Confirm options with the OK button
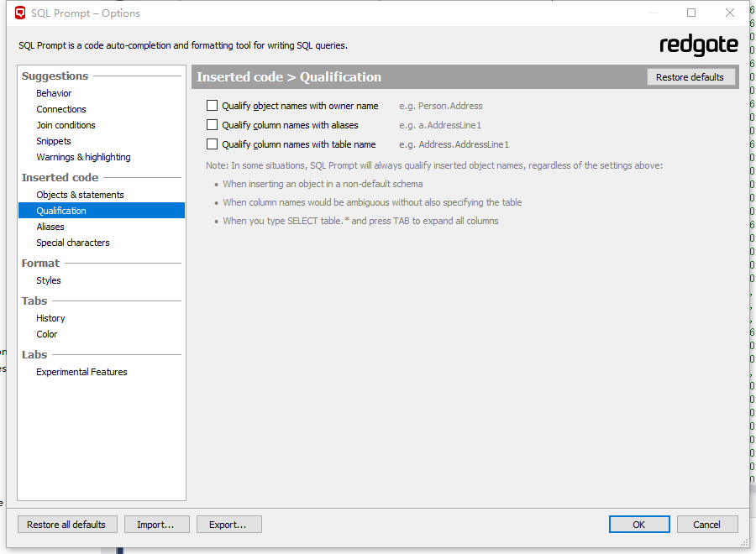 click(639, 524)
